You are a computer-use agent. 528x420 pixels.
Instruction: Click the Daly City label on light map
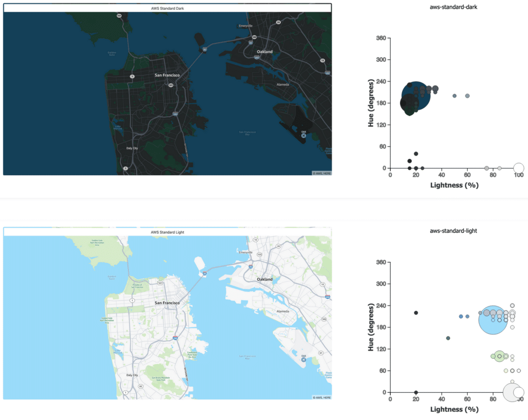132,375
